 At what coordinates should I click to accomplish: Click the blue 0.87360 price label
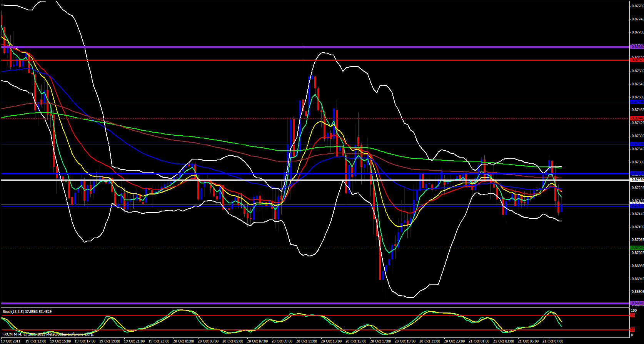pyautogui.click(x=637, y=144)
